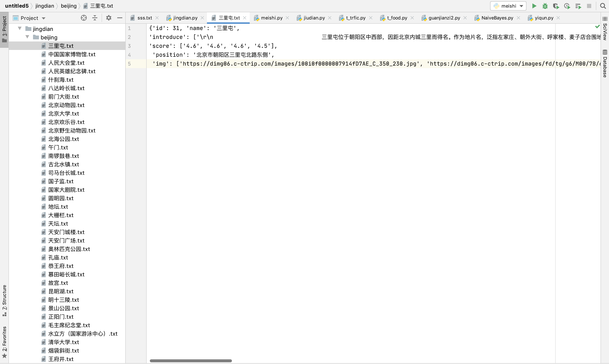The width and height of the screenshot is (609, 364).
Task: Click the green inspection checkmark
Action: (597, 26)
